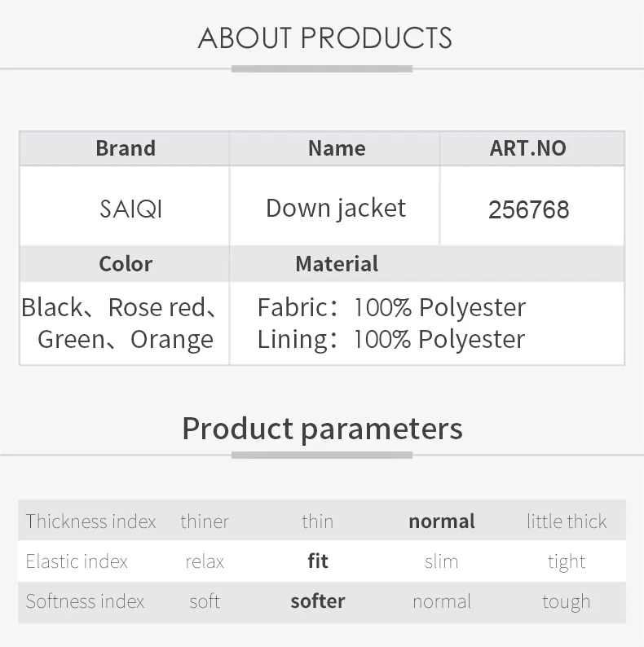Image resolution: width=644 pixels, height=647 pixels.
Task: Click the Color header cell
Action: [x=126, y=264]
